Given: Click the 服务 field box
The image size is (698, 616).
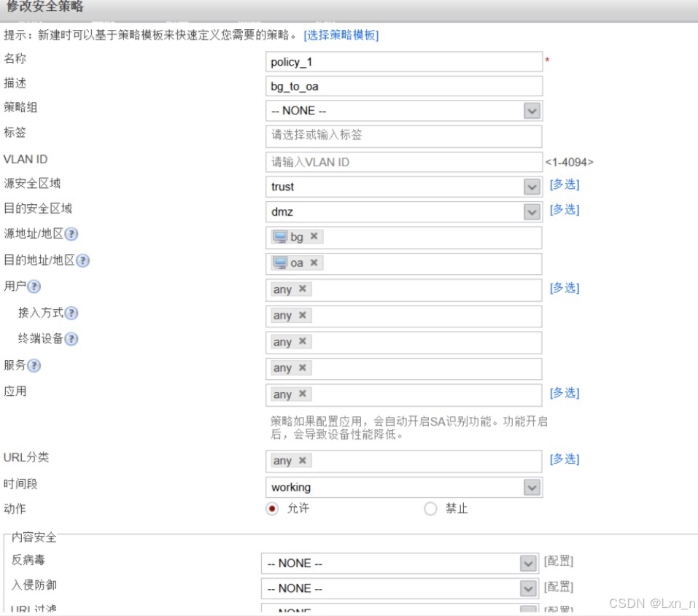Looking at the screenshot, I should [x=404, y=369].
